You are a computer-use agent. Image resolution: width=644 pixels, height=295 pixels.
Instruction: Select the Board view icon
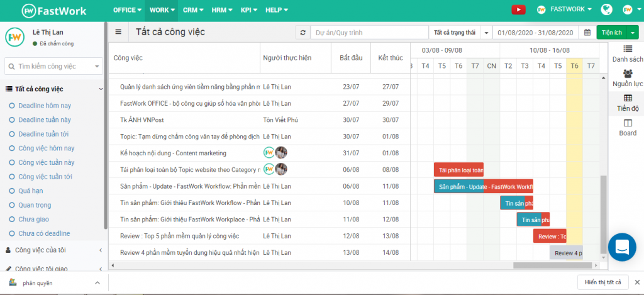[627, 127]
